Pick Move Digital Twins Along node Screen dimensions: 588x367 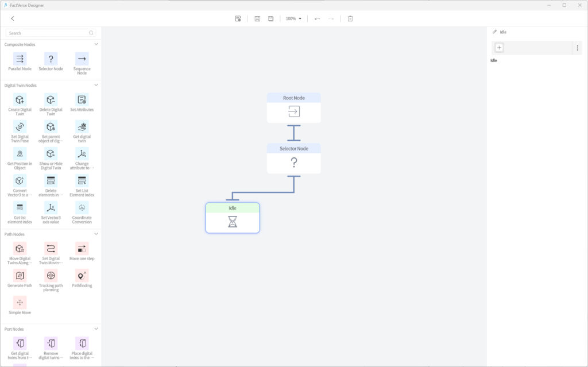click(20, 249)
